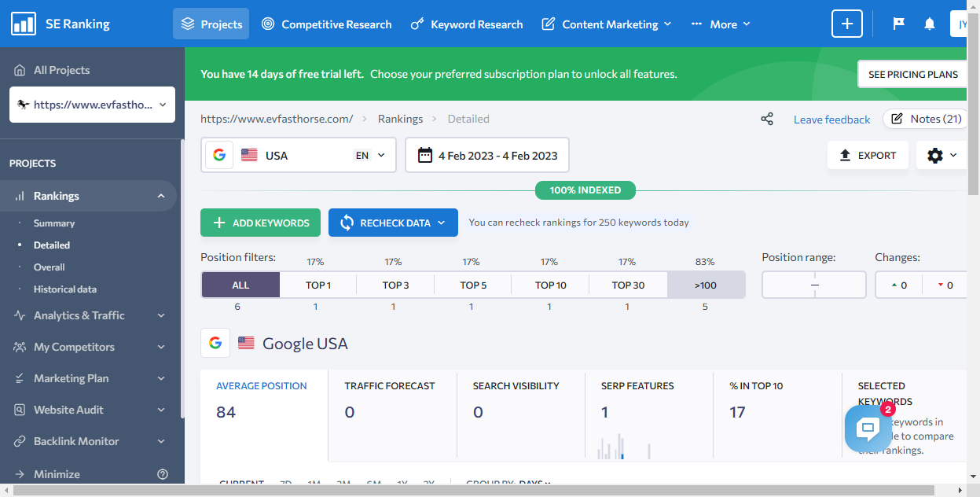Click the Analytics & Traffic sidebar icon
The image size is (980, 497).
(20, 315)
